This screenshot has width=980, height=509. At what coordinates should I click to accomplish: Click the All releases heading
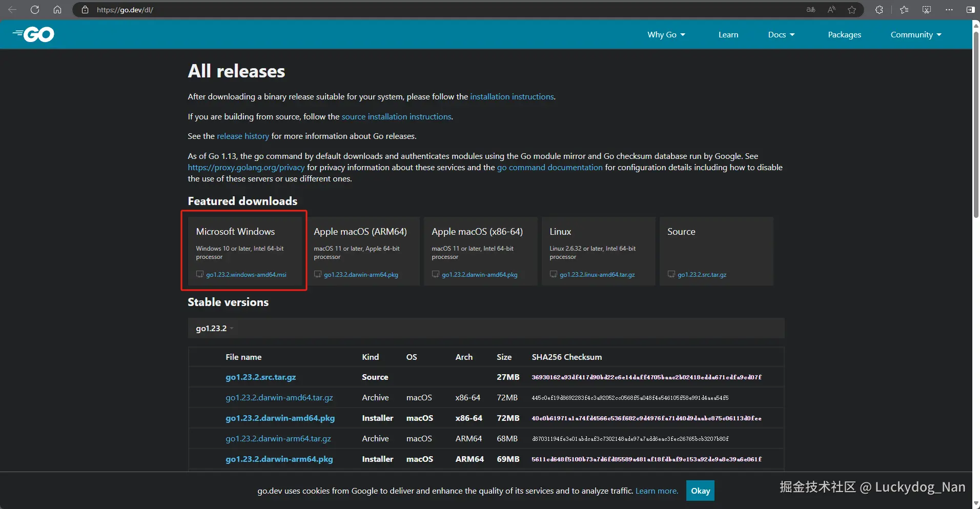236,71
